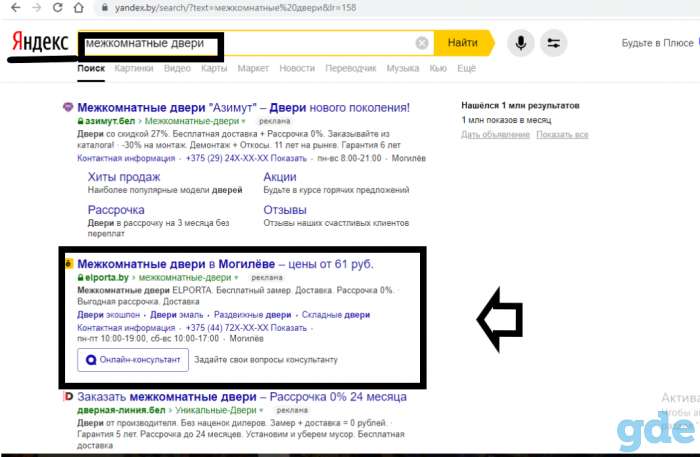The height and width of the screenshot is (457, 700).
Task: Click the азимут.бел green domain link
Action: pyautogui.click(x=110, y=121)
